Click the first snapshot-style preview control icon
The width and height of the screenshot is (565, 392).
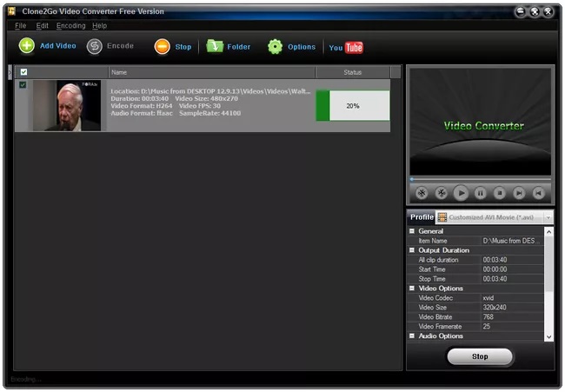click(422, 193)
